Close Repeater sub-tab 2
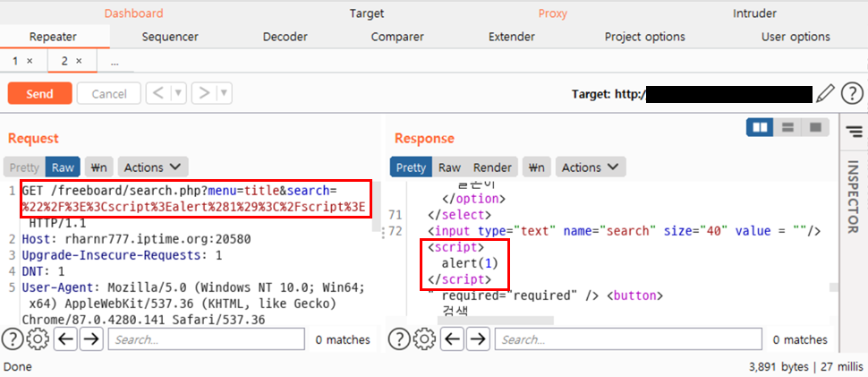The width and height of the screenshot is (868, 377). click(x=79, y=61)
